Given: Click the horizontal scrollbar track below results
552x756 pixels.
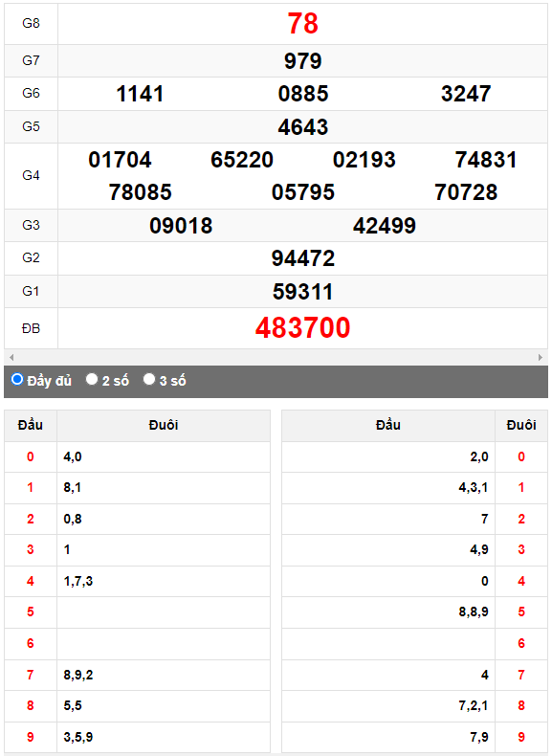Looking at the screenshot, I should click(276, 357).
